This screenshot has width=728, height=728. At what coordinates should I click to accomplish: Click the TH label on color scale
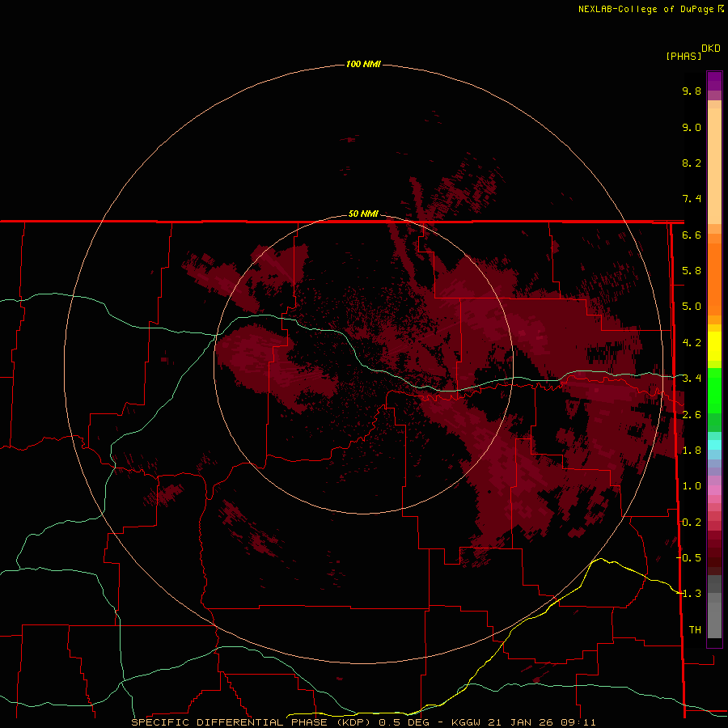(x=695, y=630)
